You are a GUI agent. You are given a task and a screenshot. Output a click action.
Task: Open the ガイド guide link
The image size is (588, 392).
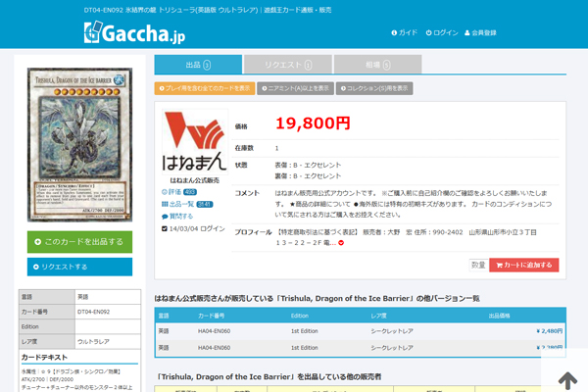click(404, 33)
